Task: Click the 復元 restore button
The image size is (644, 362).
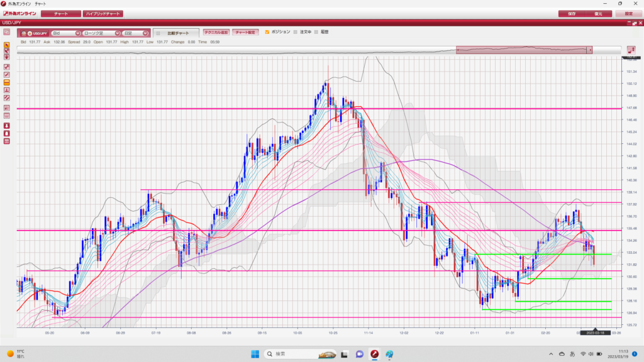Action: click(x=599, y=14)
